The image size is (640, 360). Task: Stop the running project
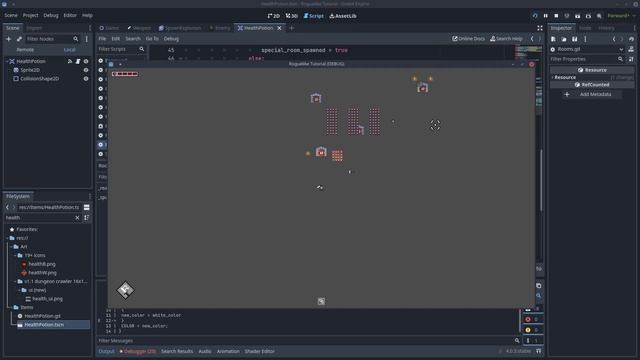tap(556, 16)
